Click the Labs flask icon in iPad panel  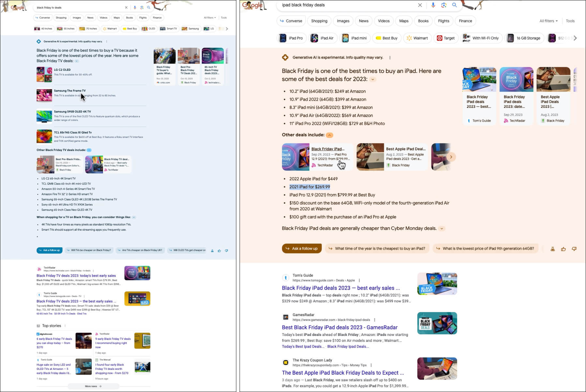click(552, 249)
